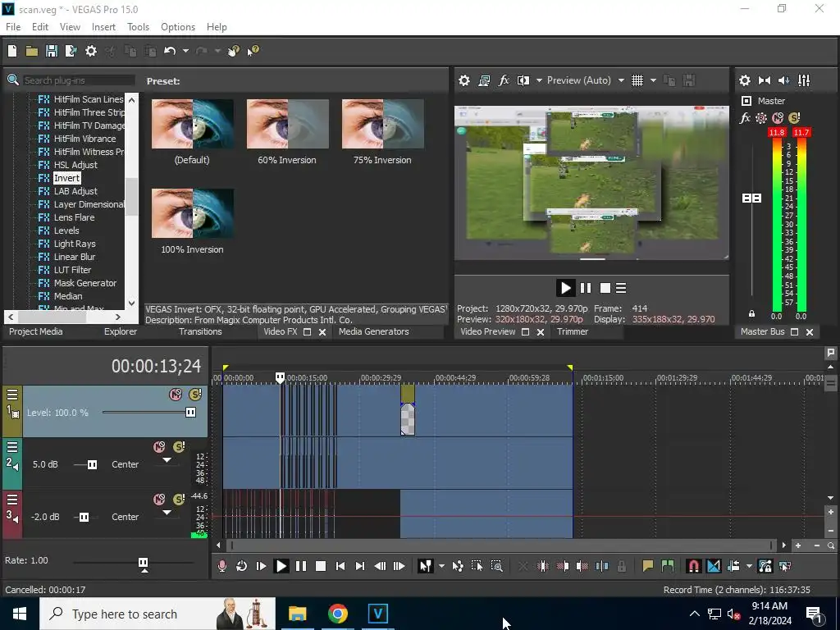The image size is (840, 630).
Task: Open undo history dropdown arrow
Action: 185,51
